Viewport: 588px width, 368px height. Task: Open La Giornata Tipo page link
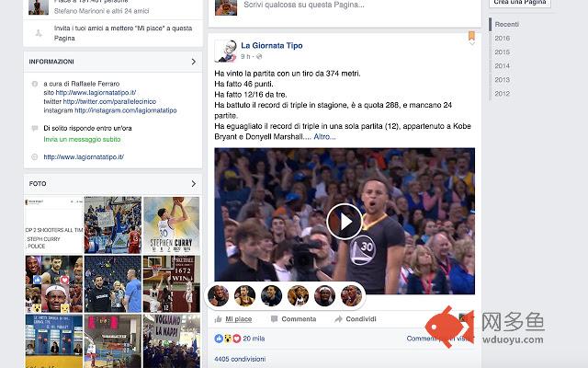[x=272, y=45]
